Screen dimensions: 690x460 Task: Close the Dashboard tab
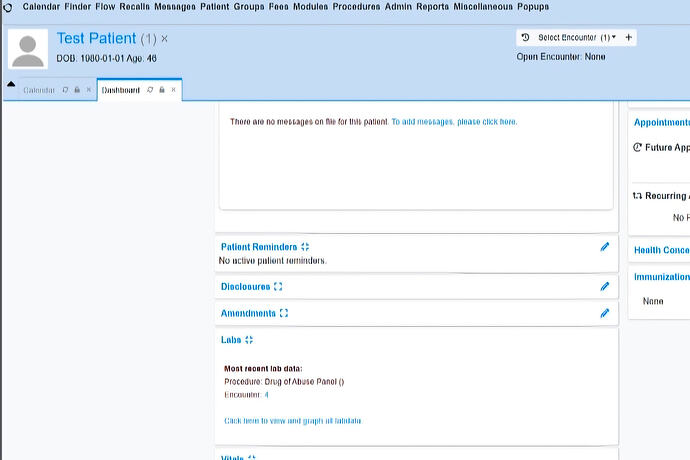tap(173, 90)
